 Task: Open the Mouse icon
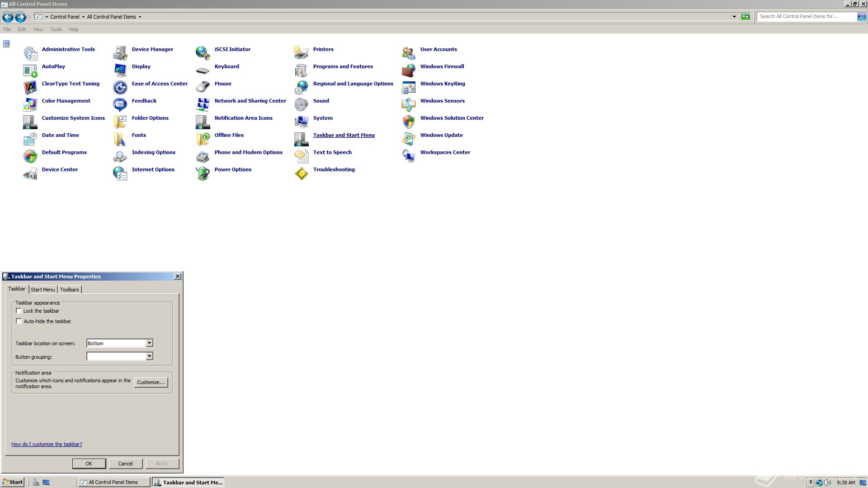(x=203, y=88)
